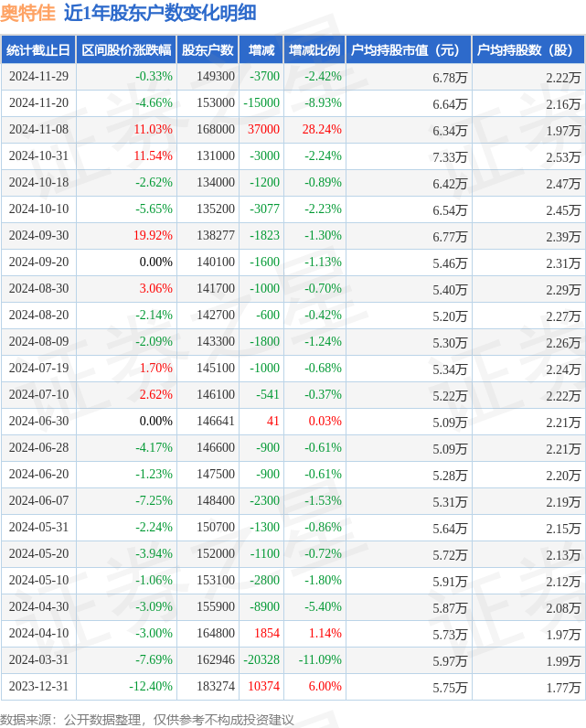586x728 pixels.
Task: Click the 28.24% change ratio value
Action: [x=322, y=130]
